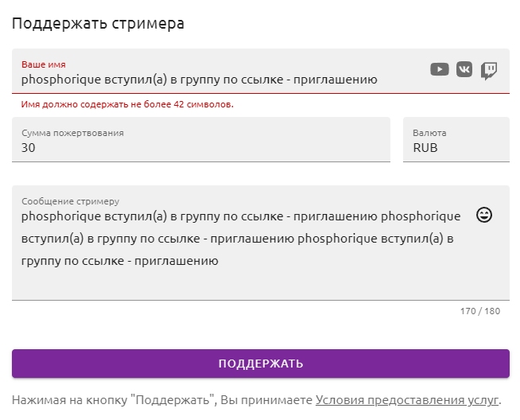Click the 'Валюта' label text

click(429, 133)
